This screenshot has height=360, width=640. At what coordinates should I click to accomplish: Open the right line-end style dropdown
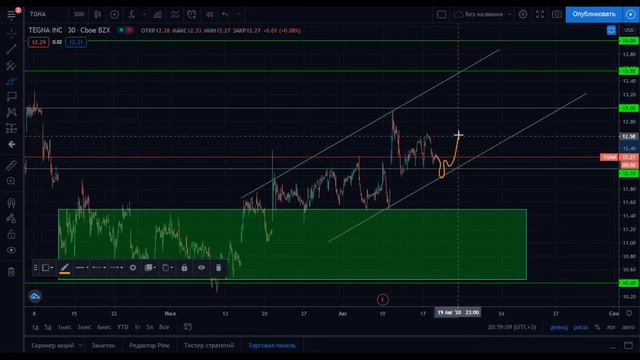tap(116, 268)
